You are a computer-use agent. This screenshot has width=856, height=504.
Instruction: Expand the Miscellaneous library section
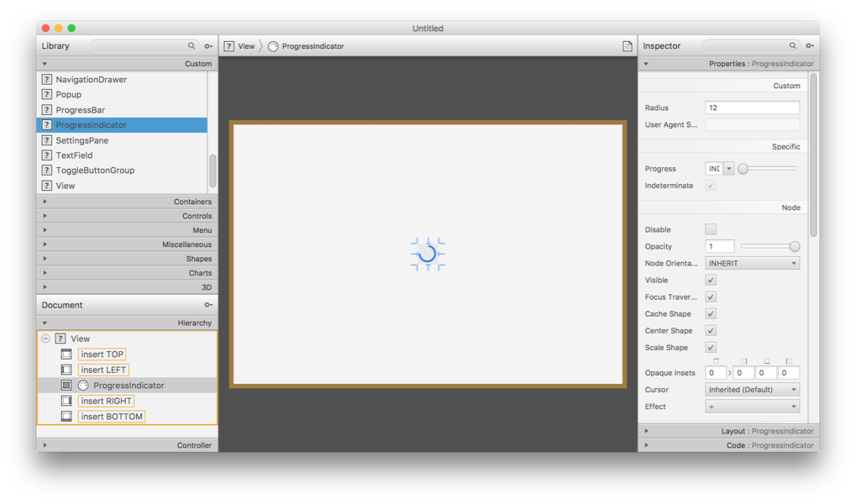point(127,244)
